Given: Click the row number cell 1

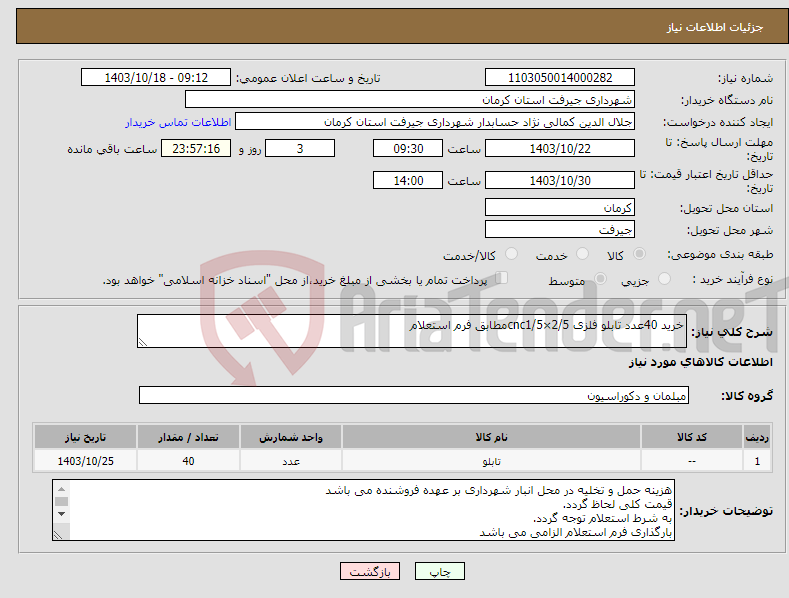Looking at the screenshot, I should [757, 461].
